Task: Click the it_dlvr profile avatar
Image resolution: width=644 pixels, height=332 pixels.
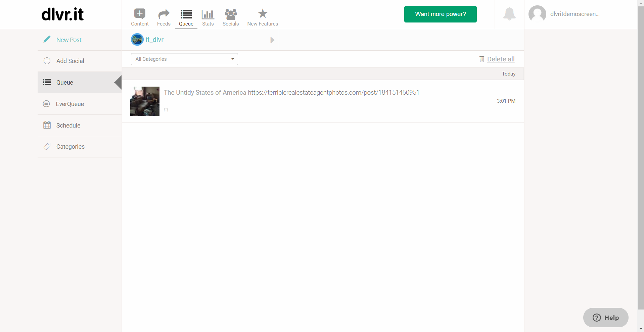Action: click(137, 40)
